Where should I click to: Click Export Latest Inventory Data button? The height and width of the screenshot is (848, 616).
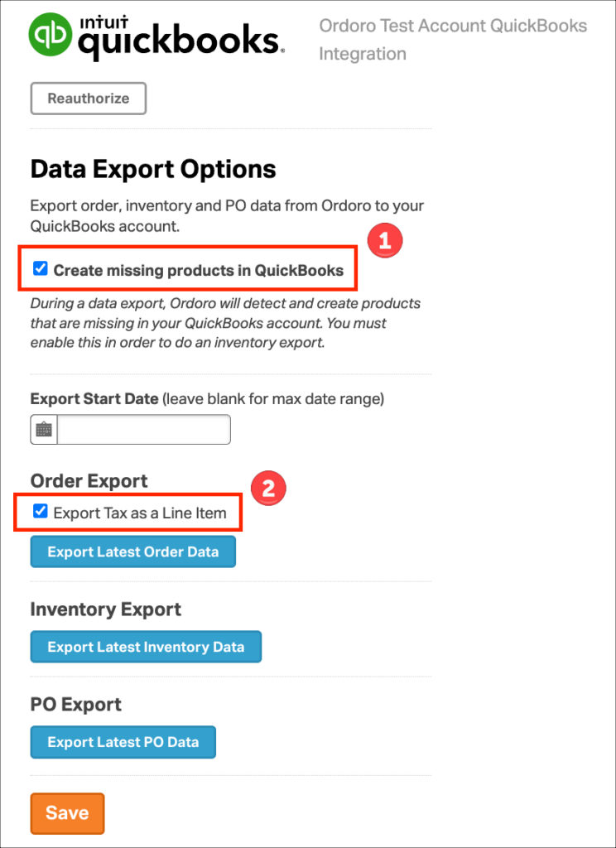tap(146, 647)
